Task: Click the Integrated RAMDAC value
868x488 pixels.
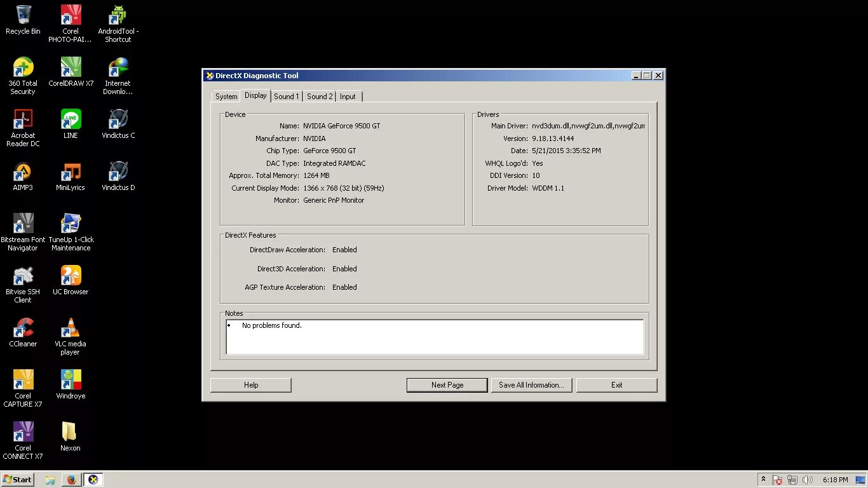Action: point(334,163)
